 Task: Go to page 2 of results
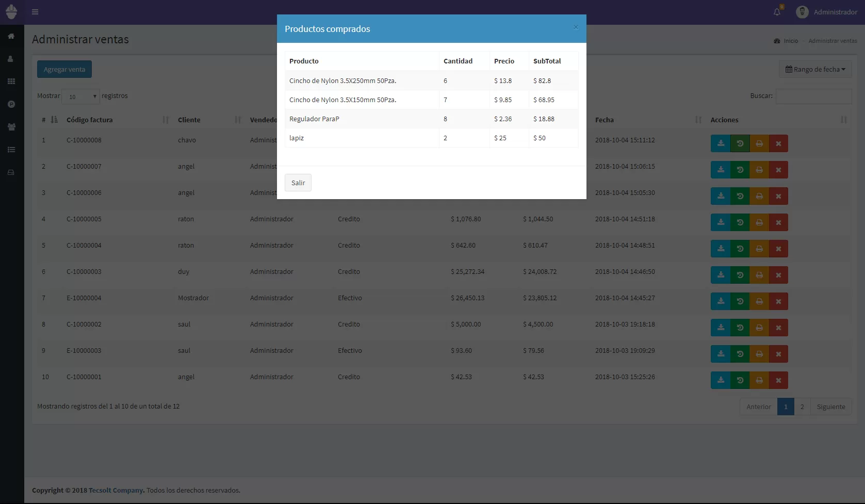[802, 407]
